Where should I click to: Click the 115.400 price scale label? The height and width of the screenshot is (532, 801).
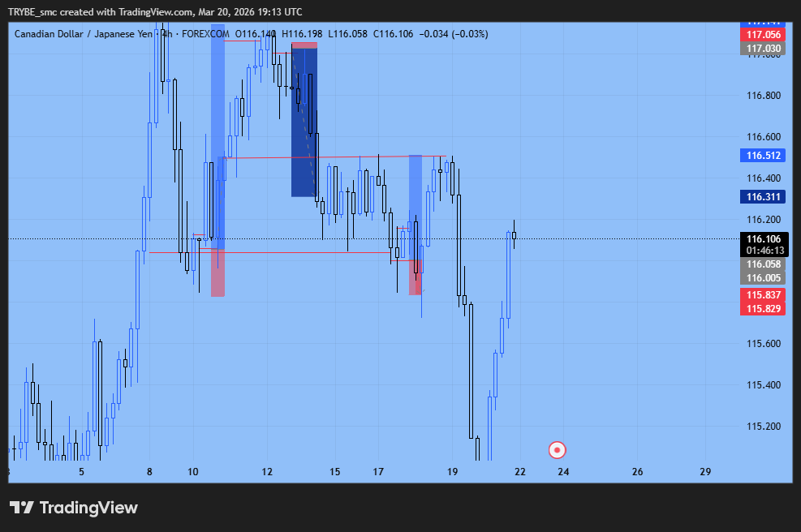click(763, 385)
